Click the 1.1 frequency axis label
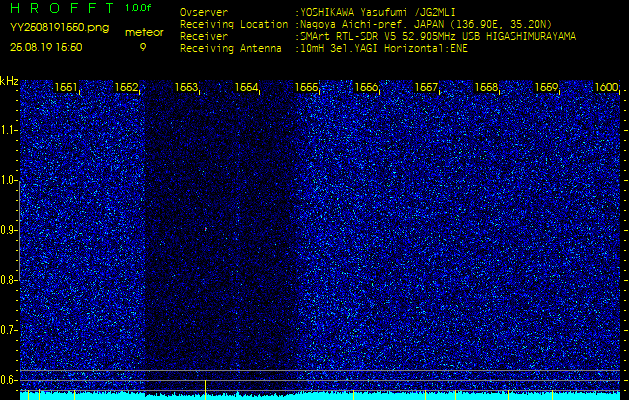The height and width of the screenshot is (400, 629). (x=8, y=130)
